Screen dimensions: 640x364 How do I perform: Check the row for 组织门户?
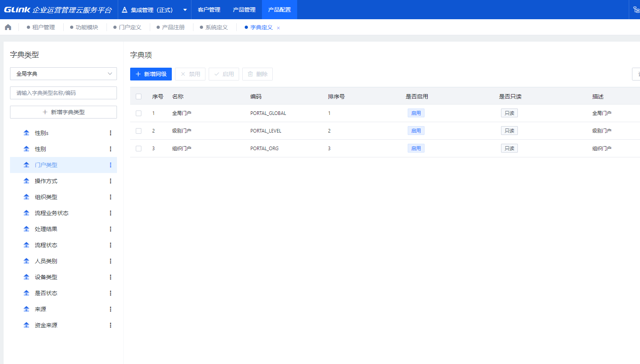coord(139,149)
